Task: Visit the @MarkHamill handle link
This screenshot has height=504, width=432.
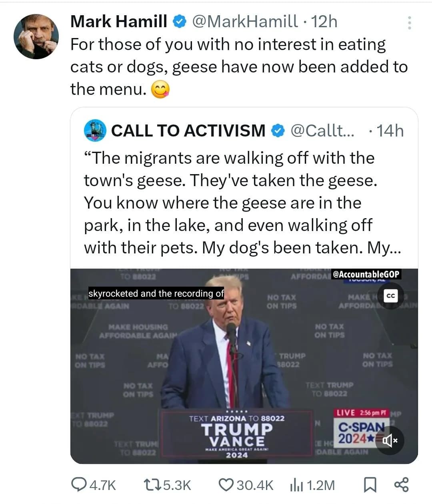Action: coord(245,21)
